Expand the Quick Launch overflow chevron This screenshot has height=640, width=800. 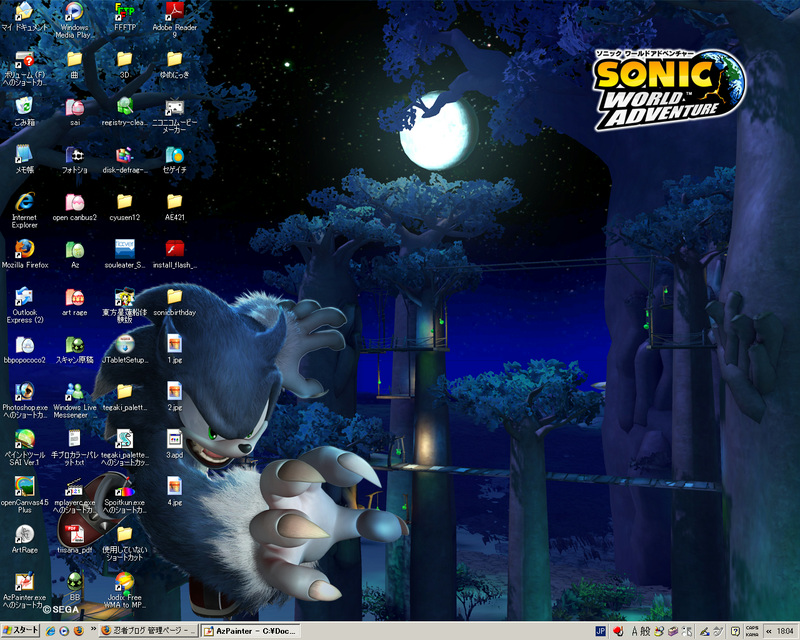coord(93,629)
